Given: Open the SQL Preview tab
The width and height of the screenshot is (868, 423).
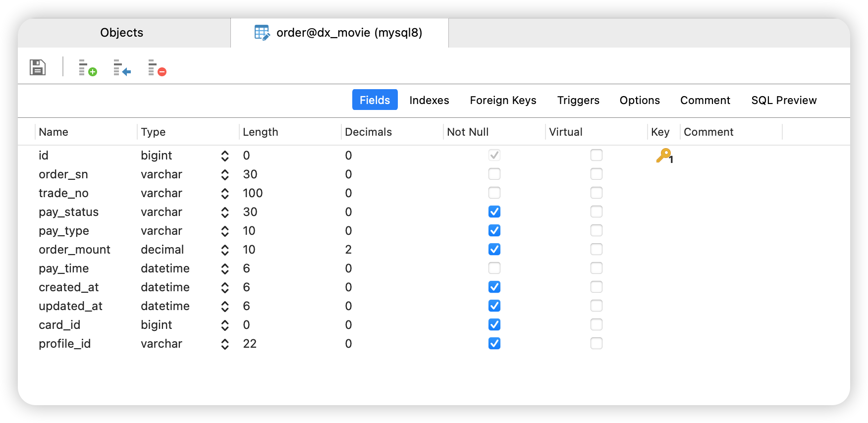Looking at the screenshot, I should coord(784,100).
